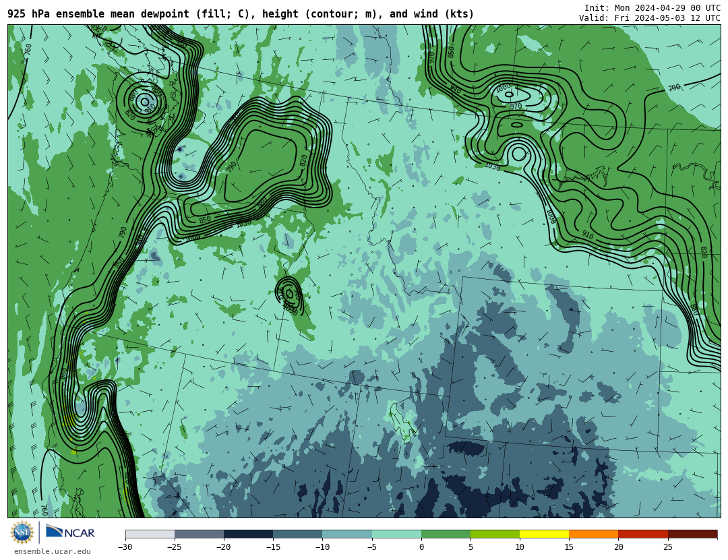Click the 'Init: Mon 2024-04-29 00 UTC' text
This screenshot has width=728, height=560.
[653, 8]
